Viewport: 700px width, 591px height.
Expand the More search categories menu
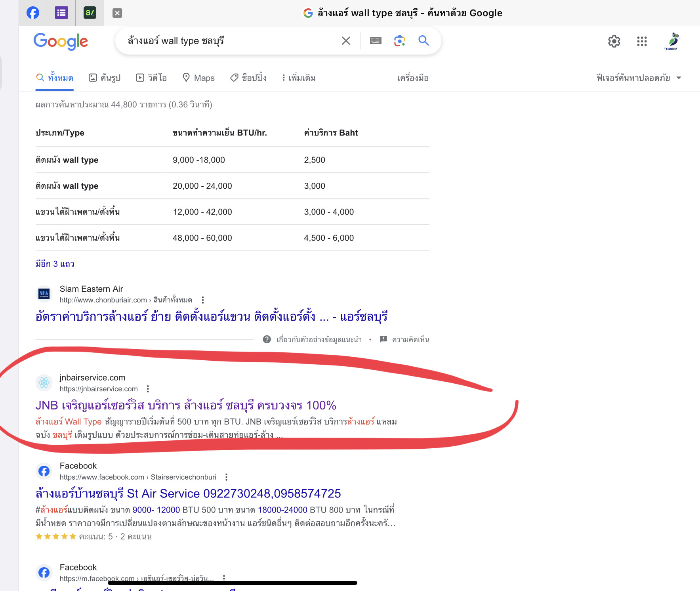coord(298,78)
